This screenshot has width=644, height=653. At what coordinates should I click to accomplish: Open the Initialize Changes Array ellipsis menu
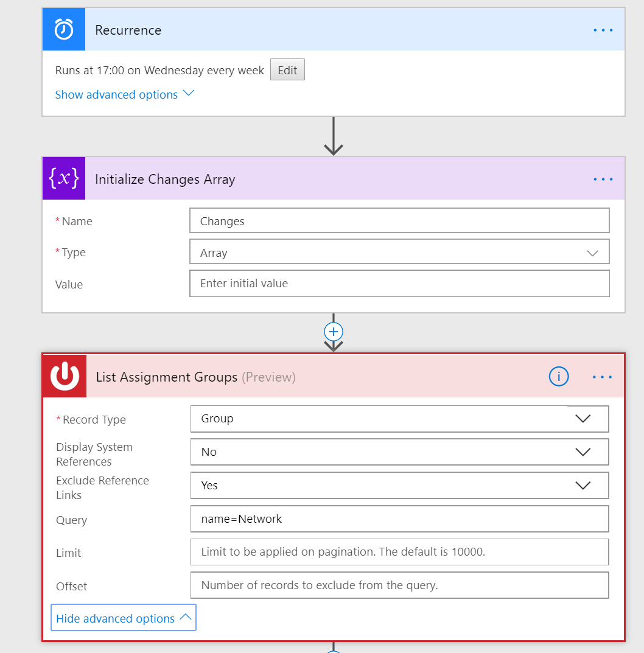tap(603, 180)
